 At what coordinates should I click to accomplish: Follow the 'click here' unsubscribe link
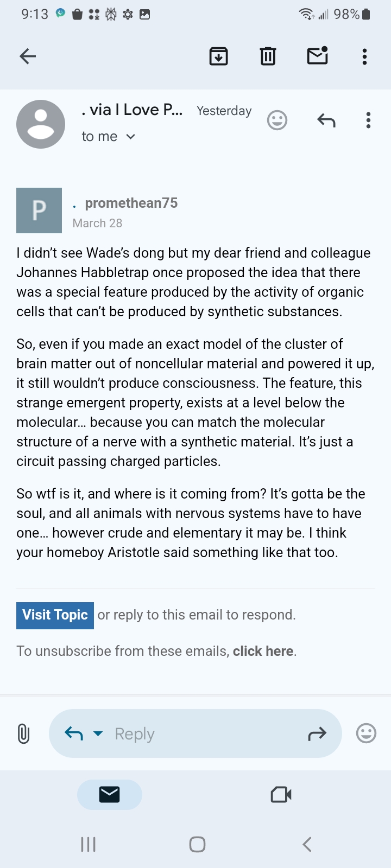[263, 651]
